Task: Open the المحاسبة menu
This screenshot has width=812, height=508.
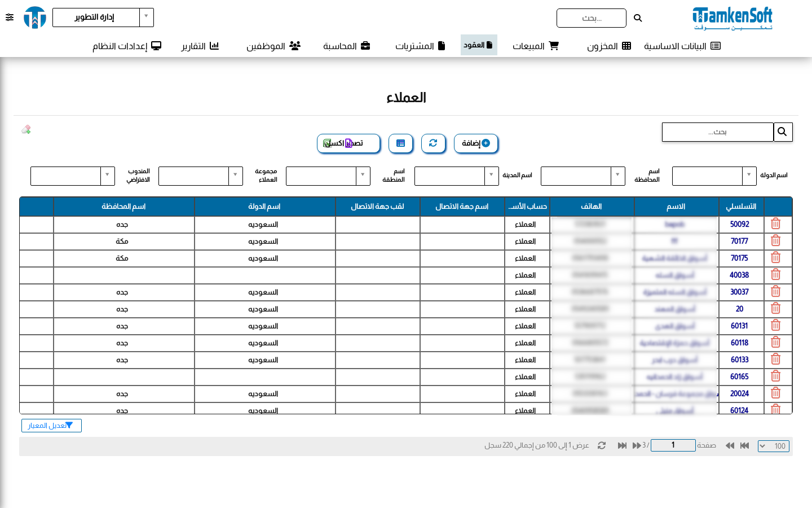Action: point(347,46)
